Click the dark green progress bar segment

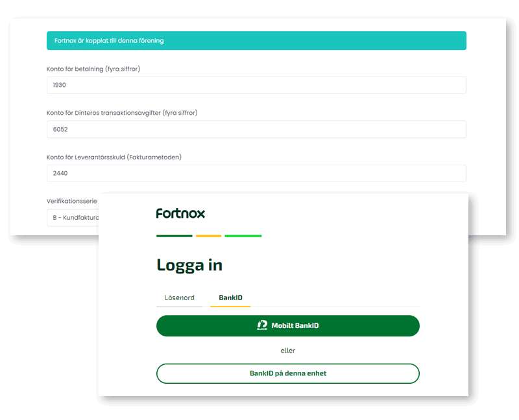tap(175, 236)
